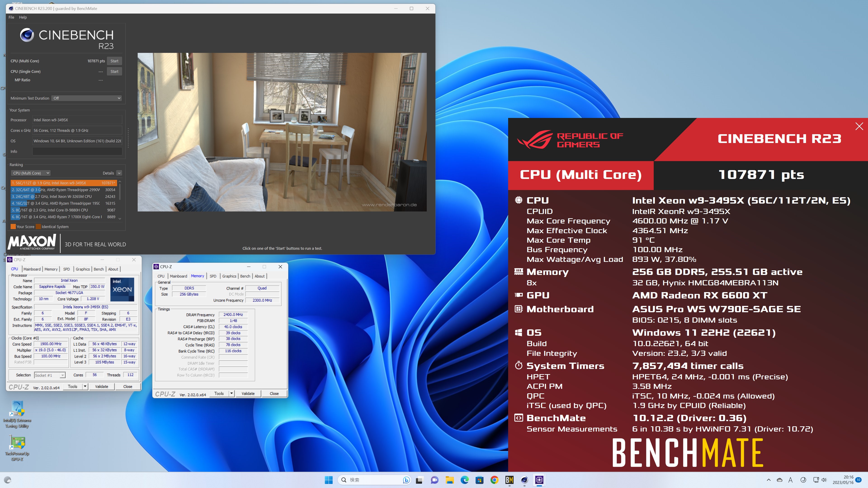The image size is (868, 488).
Task: Open Microsoft Store from the taskbar
Action: tap(479, 480)
